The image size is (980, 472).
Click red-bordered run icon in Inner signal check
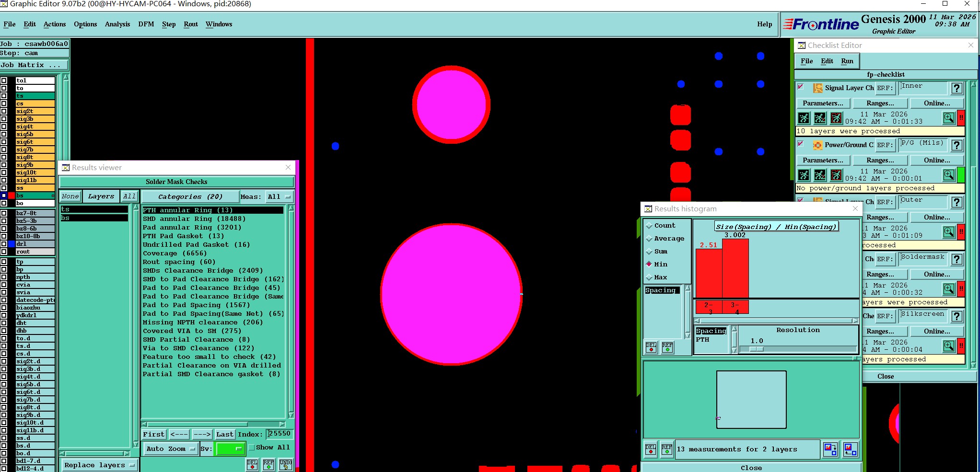(836, 118)
